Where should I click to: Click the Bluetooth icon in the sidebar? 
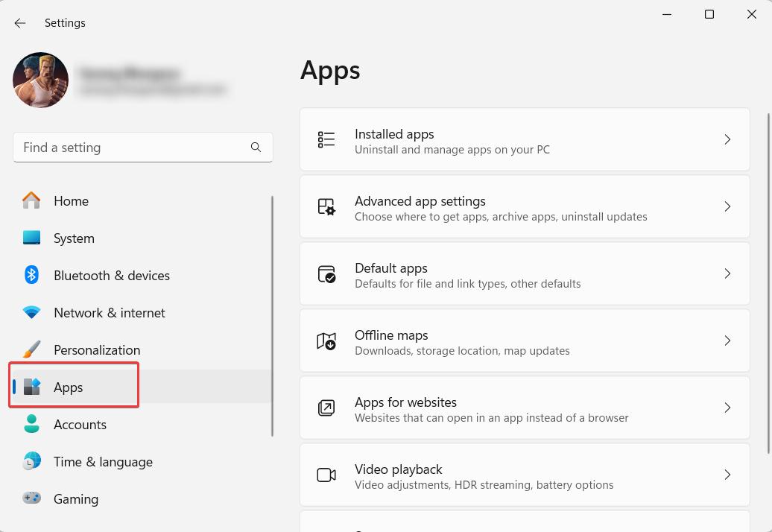point(31,275)
